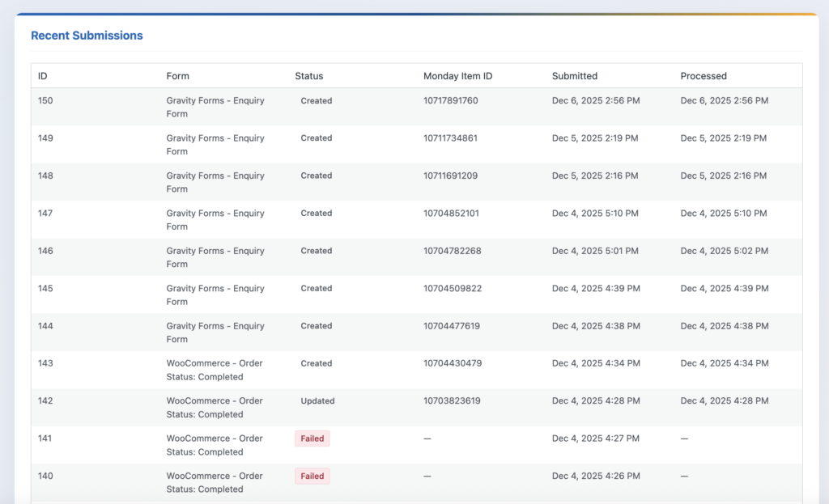The image size is (829, 504).
Task: Click the form name in row 147
Action: tap(215, 220)
